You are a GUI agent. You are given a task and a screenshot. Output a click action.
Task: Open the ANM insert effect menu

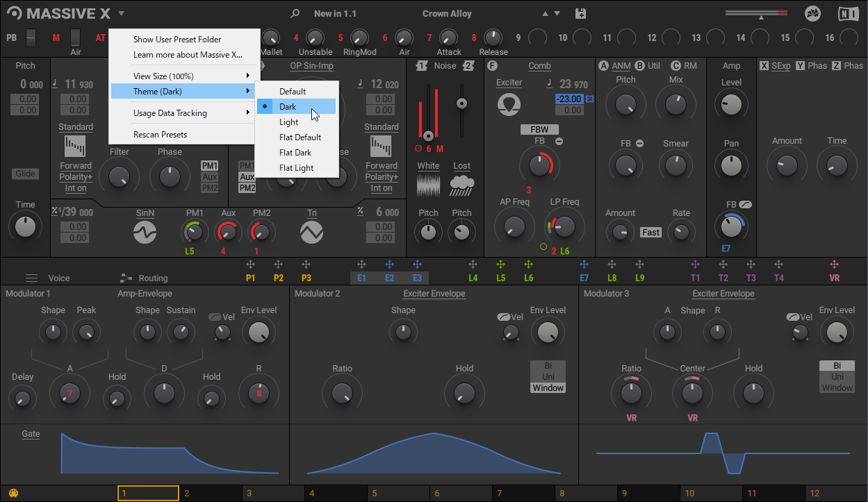[621, 65]
